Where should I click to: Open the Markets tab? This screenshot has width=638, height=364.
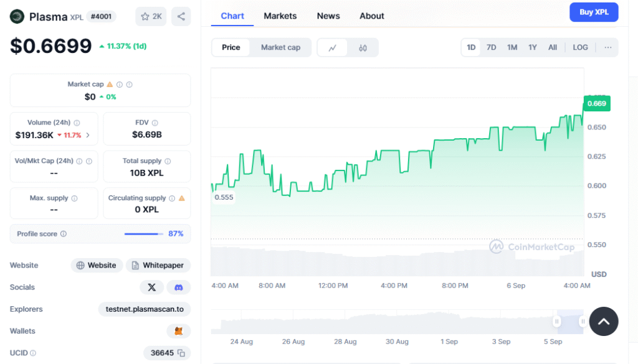pyautogui.click(x=280, y=16)
